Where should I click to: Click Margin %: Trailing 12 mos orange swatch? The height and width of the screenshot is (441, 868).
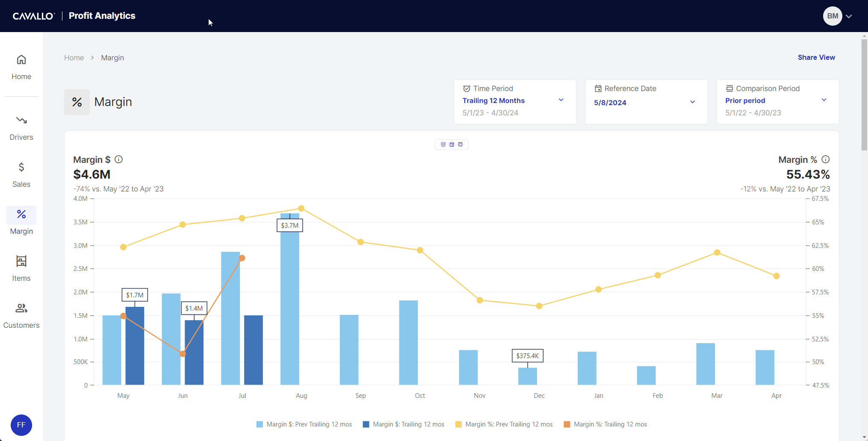pyautogui.click(x=567, y=424)
